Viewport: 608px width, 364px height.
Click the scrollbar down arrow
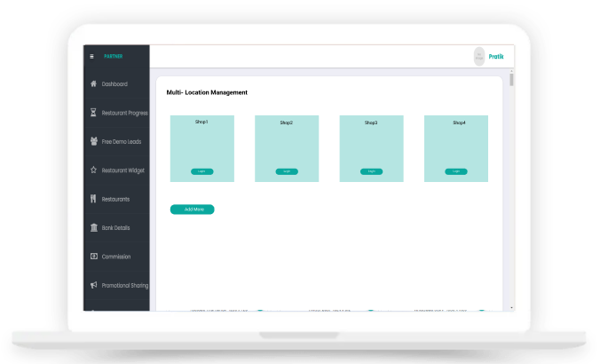coord(512,308)
